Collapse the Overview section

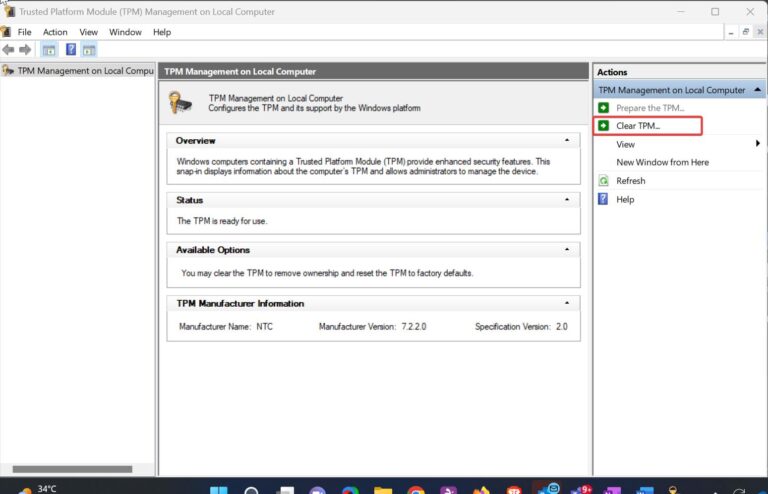pos(567,141)
